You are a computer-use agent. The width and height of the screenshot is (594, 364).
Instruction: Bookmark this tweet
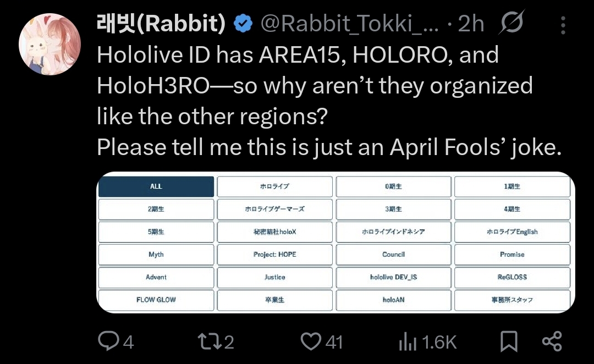pyautogui.click(x=509, y=341)
